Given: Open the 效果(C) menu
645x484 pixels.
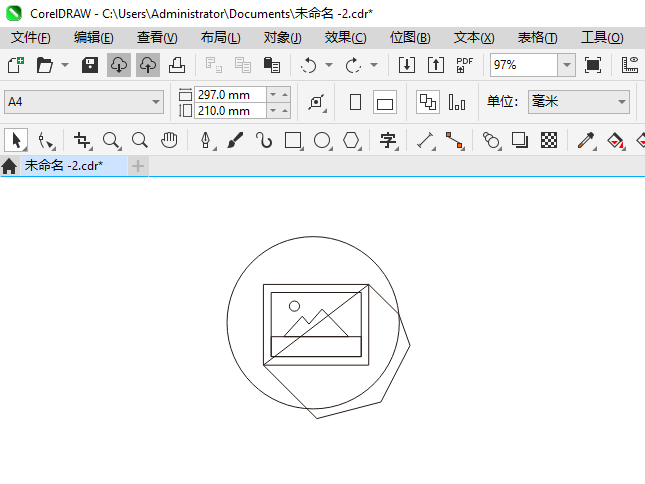Looking at the screenshot, I should [346, 37].
